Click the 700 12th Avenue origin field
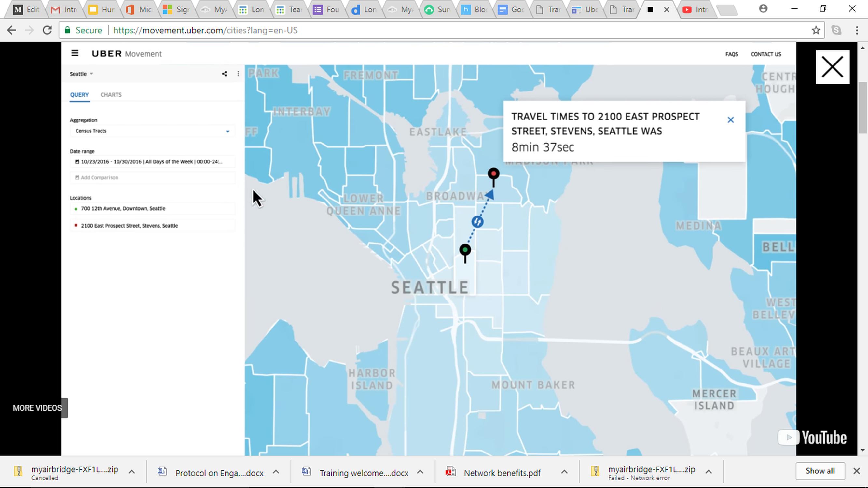Viewport: 868px width, 488px height. click(x=152, y=208)
